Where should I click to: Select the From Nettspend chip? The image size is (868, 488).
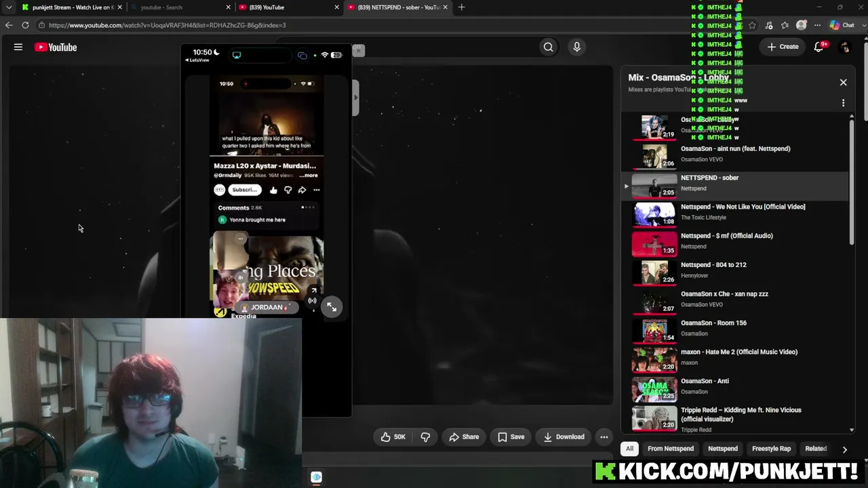pos(671,449)
